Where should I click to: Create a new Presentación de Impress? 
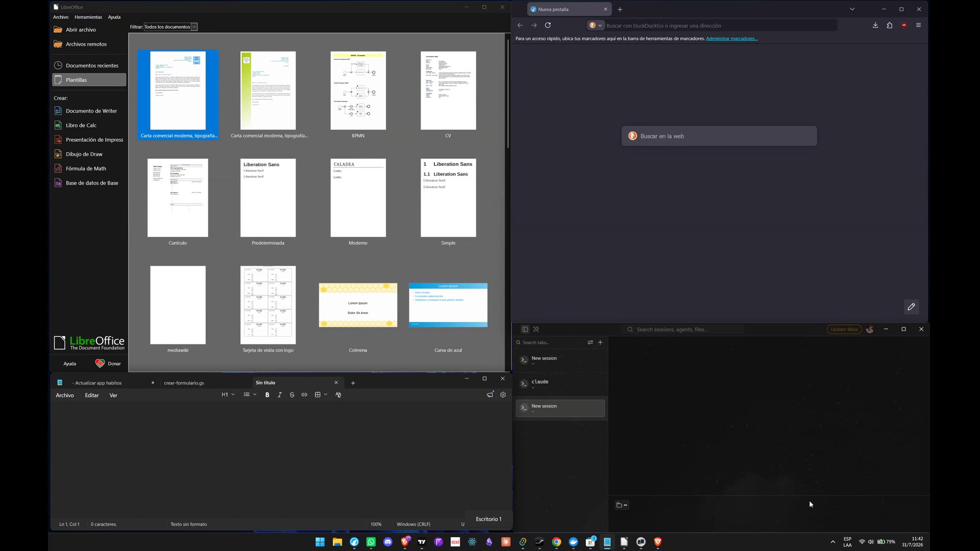pyautogui.click(x=89, y=140)
